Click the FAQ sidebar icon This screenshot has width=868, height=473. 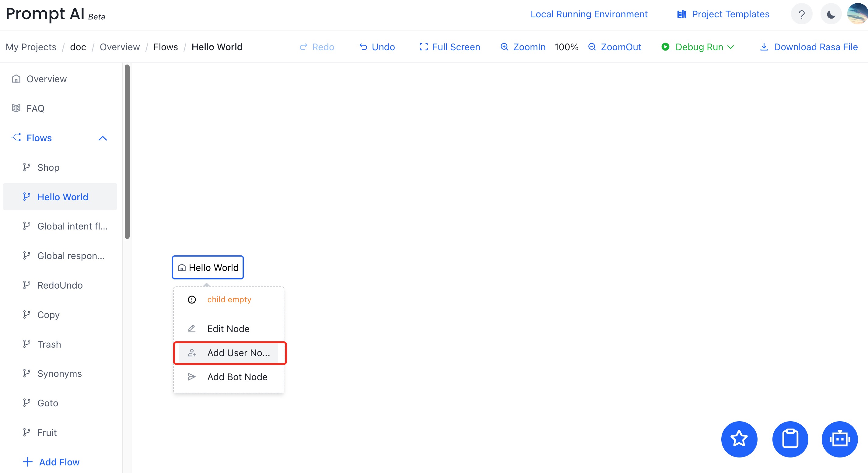point(17,108)
